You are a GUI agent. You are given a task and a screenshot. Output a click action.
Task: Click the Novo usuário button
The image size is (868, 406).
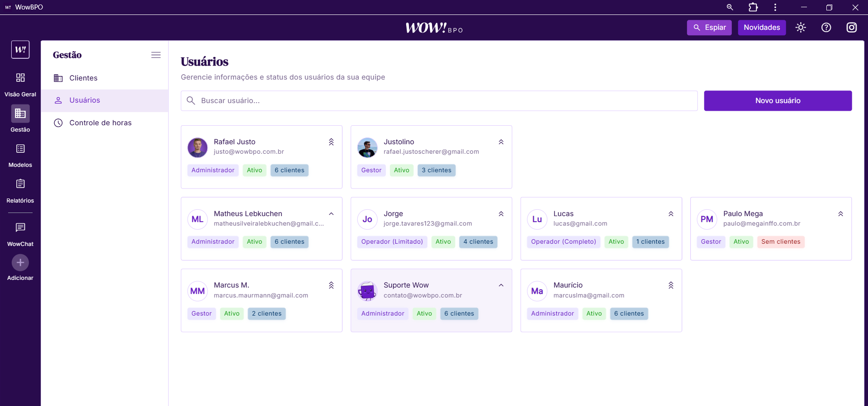pyautogui.click(x=778, y=101)
